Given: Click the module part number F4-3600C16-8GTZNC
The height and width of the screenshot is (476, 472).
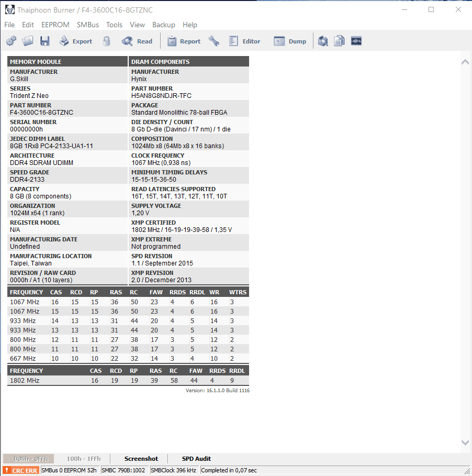Looking at the screenshot, I should [x=41, y=112].
